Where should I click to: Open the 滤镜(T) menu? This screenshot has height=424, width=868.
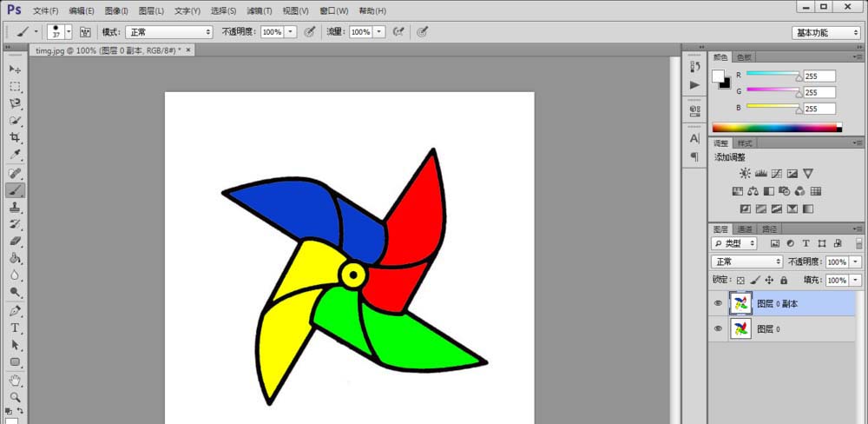point(259,11)
